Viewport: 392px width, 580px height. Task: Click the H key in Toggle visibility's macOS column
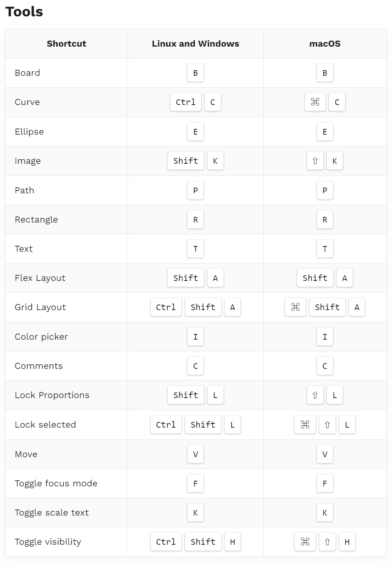pos(347,542)
